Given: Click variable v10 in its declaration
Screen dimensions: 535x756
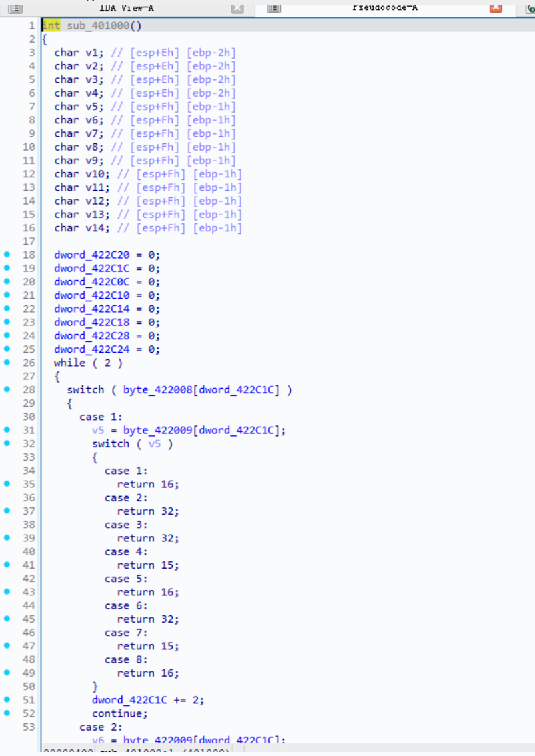Looking at the screenshot, I should tap(95, 174).
